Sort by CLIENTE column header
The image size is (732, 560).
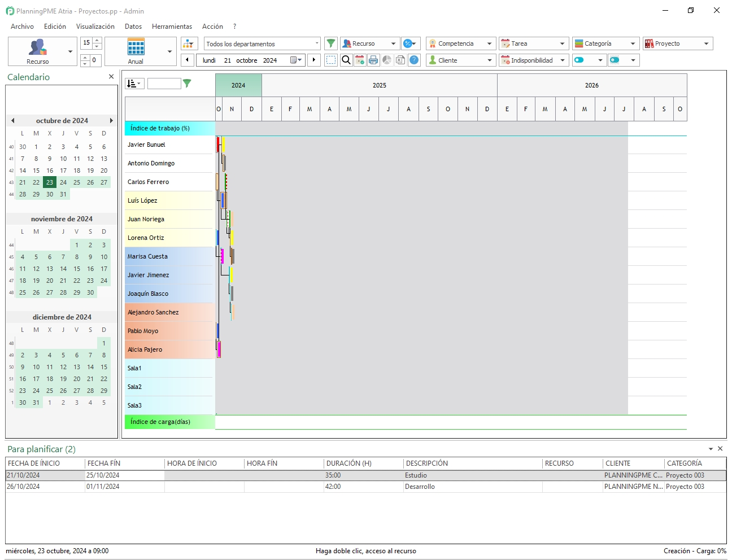point(634,463)
